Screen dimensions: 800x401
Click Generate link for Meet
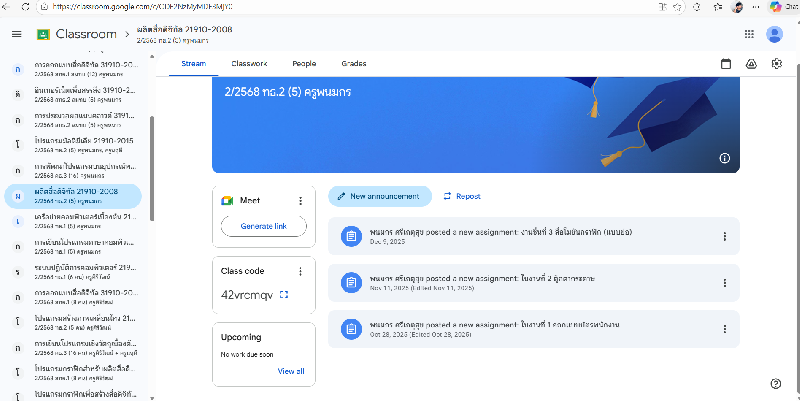[263, 227]
